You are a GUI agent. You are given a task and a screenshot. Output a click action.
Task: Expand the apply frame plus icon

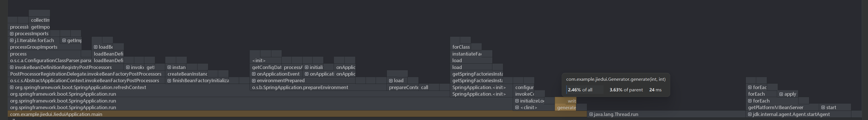[x=781, y=94]
